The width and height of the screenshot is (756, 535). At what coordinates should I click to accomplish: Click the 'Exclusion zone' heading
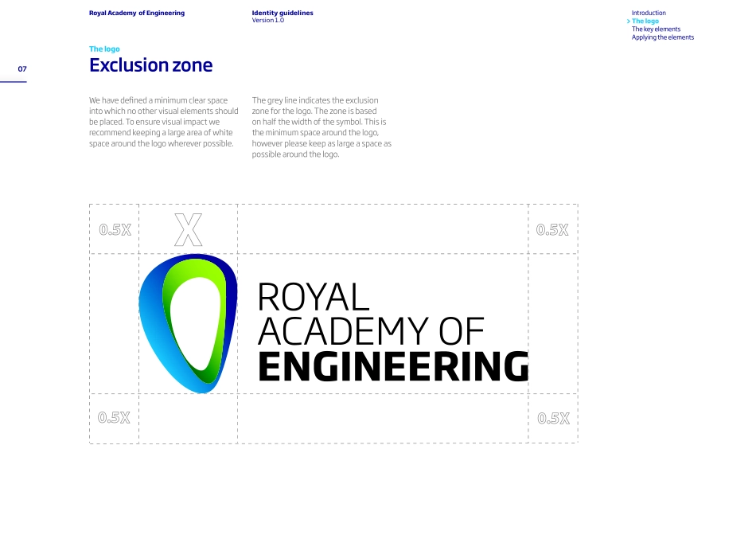pyautogui.click(x=150, y=65)
